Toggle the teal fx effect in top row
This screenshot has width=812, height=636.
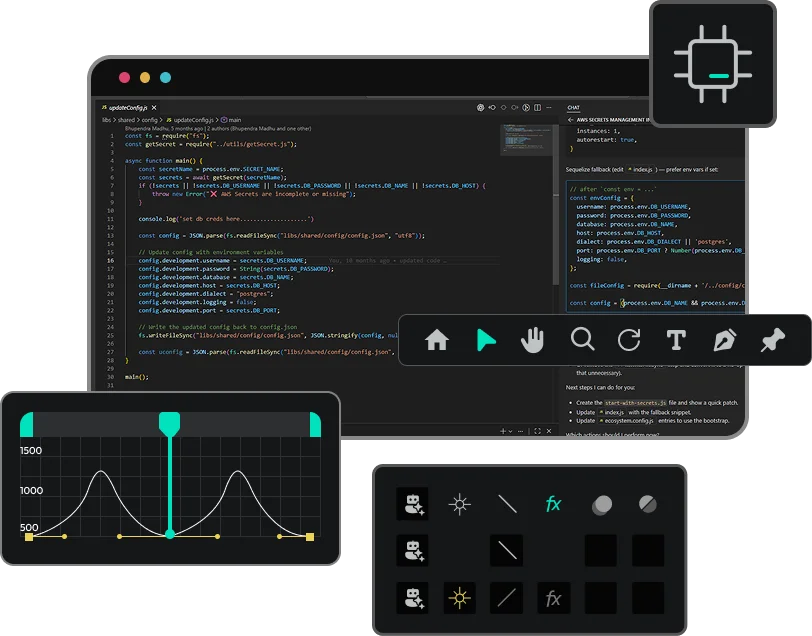coord(553,504)
